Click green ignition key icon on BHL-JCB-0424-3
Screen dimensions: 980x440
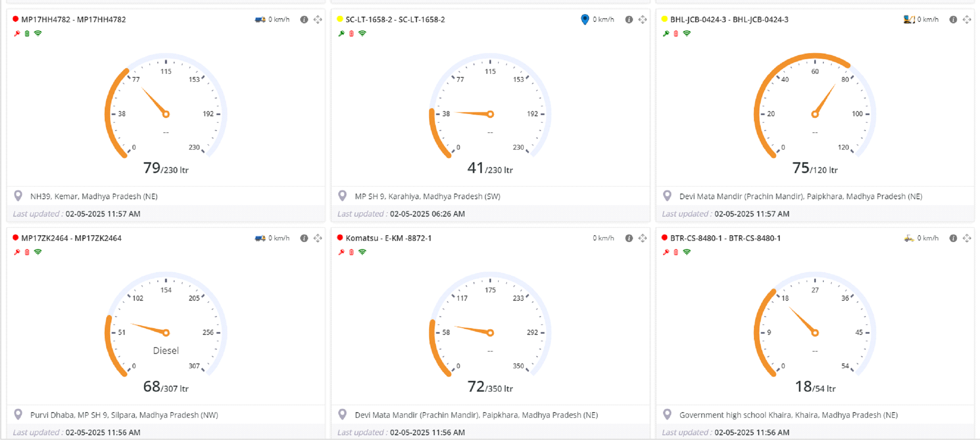[666, 34]
